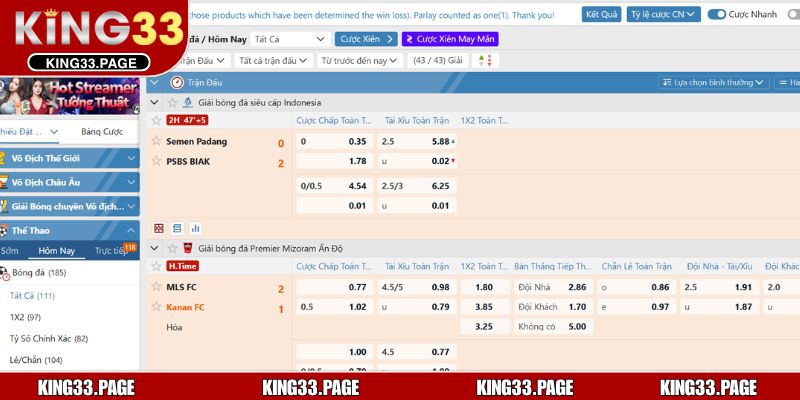The height and width of the screenshot is (400, 800).
Task: Click the Mizoram Premier league logo icon
Action: coord(188,248)
